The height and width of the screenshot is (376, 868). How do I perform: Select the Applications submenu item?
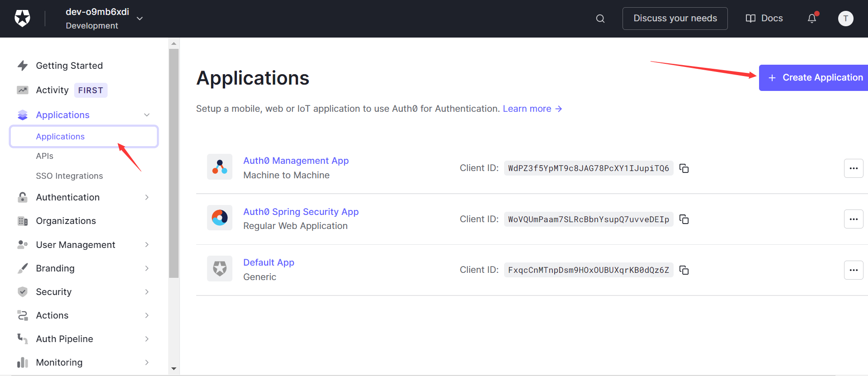coord(84,137)
